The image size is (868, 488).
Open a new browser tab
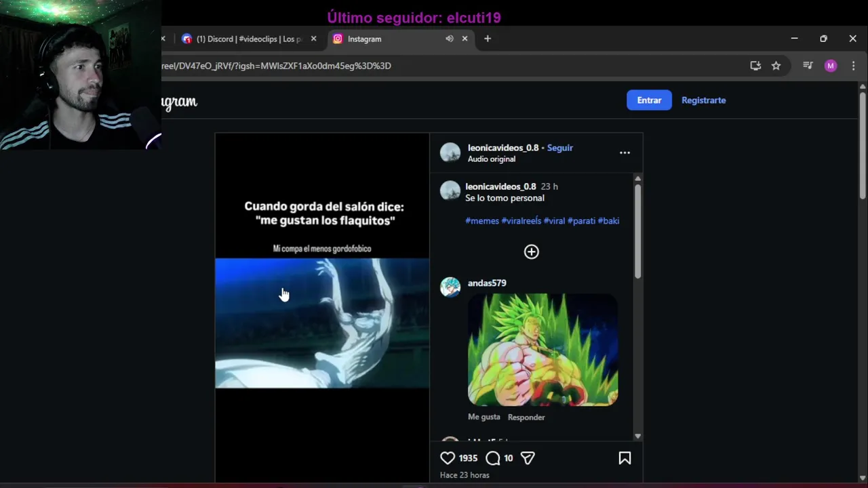click(487, 39)
